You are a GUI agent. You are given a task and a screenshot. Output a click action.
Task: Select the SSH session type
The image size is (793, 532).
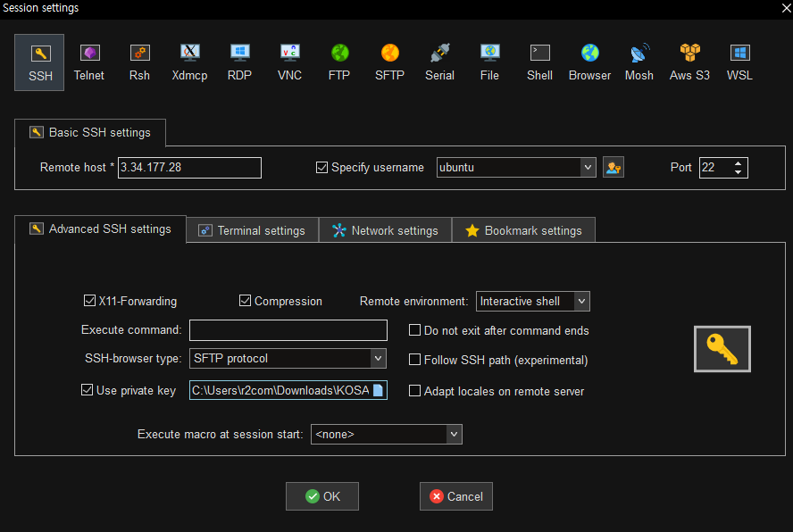click(x=39, y=62)
